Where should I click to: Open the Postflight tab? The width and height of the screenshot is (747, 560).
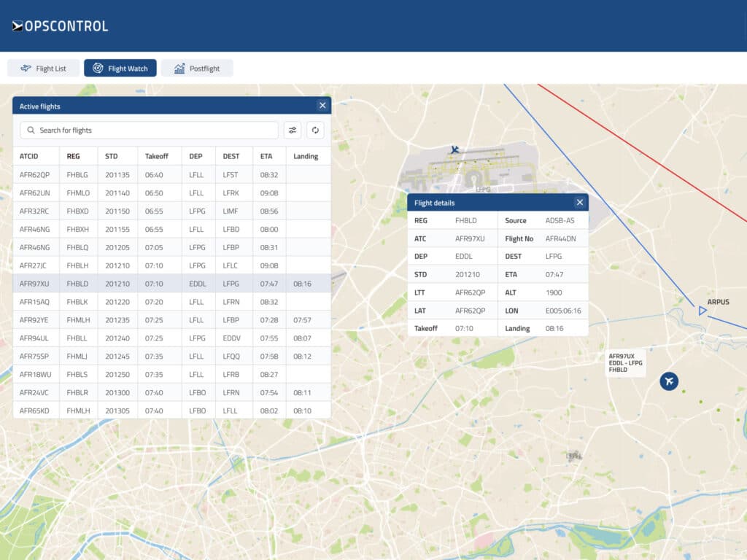197,68
